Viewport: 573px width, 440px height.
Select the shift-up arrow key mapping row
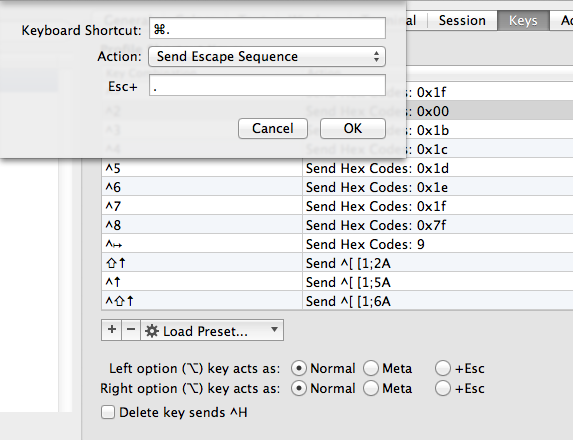337,263
